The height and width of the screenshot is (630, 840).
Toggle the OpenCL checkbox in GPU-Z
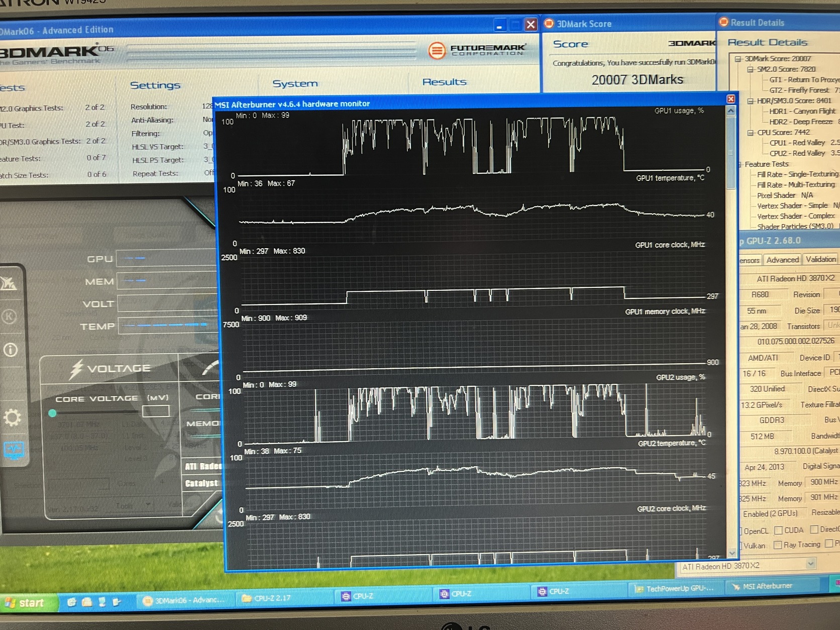click(741, 531)
